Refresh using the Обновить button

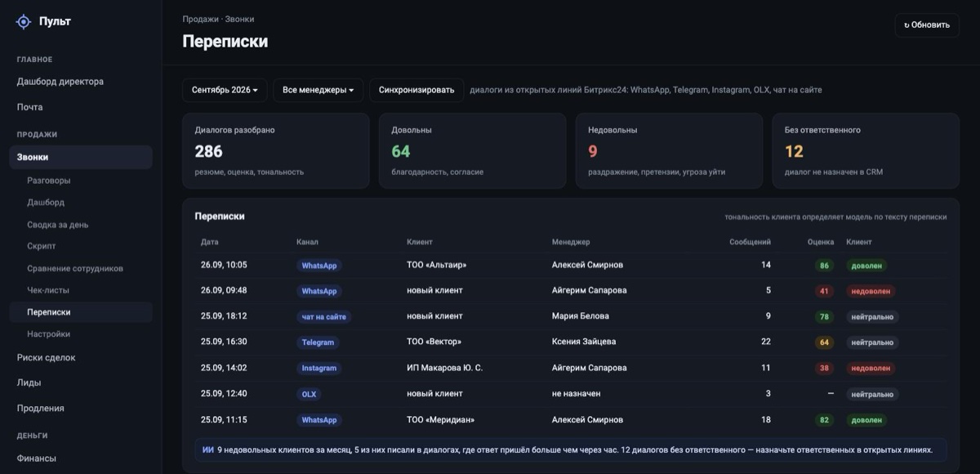point(927,25)
